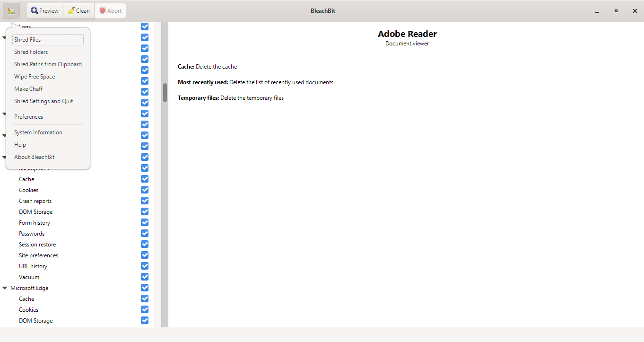Uncheck the Form history checkbox
644x342 pixels.
[145, 222]
